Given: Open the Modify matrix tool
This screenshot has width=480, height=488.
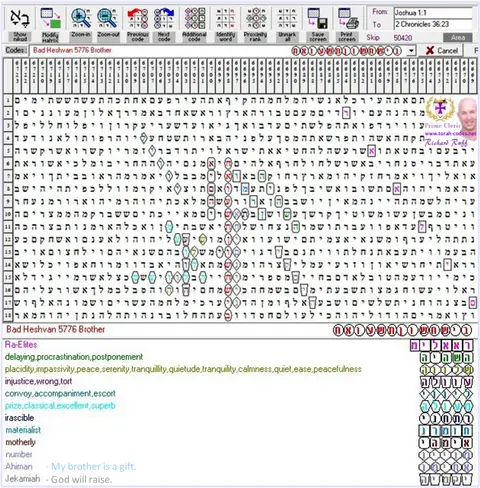Looking at the screenshot, I should click(x=50, y=25).
